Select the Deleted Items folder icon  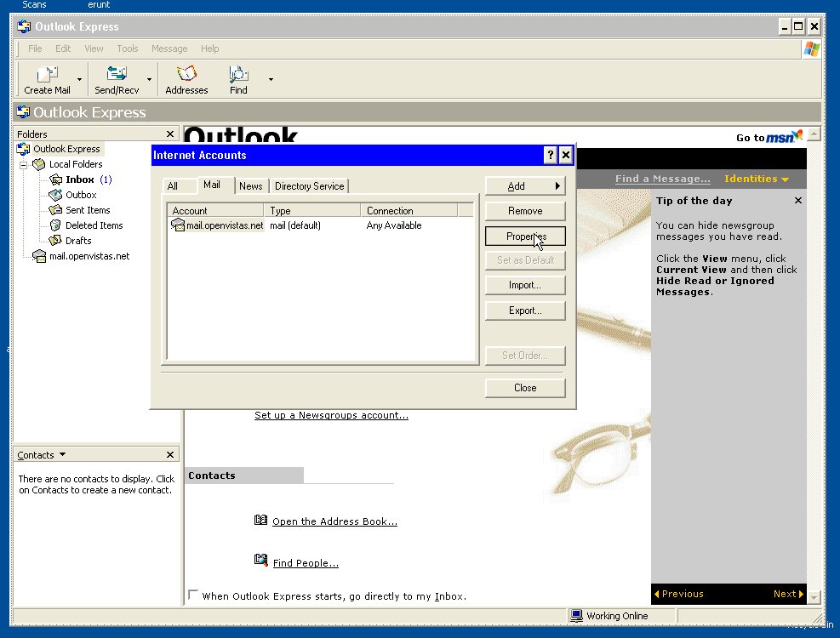pos(55,225)
